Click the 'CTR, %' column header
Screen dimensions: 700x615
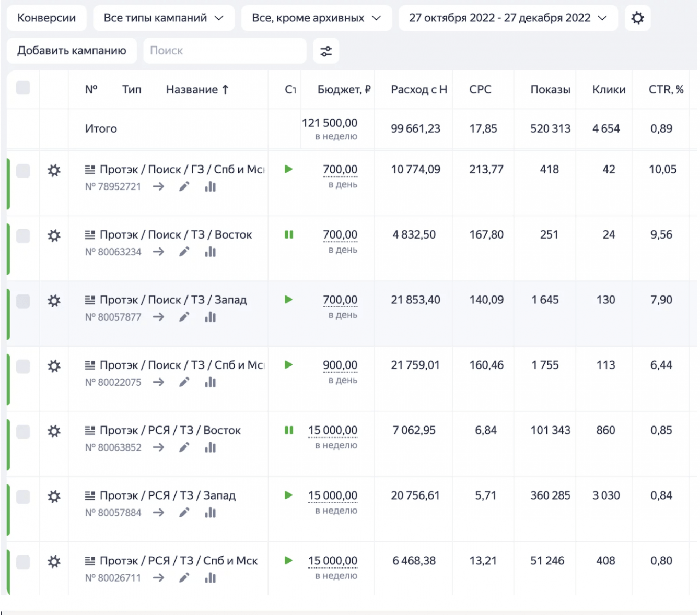[666, 90]
